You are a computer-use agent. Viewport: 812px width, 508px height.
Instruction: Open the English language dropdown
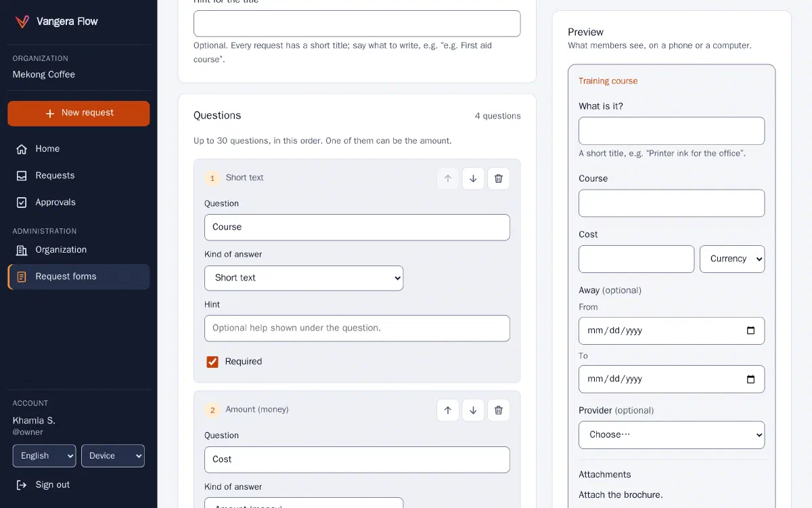[44, 456]
